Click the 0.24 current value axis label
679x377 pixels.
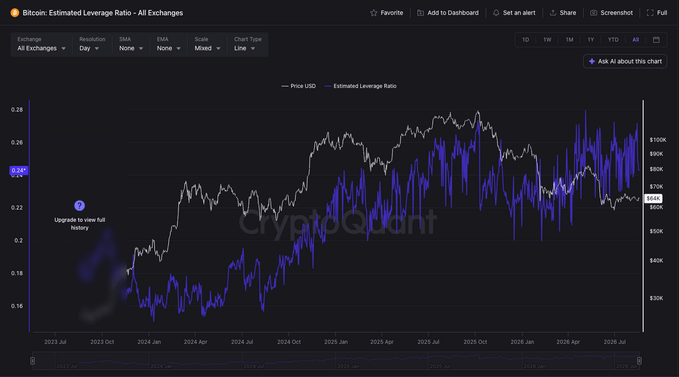19,171
